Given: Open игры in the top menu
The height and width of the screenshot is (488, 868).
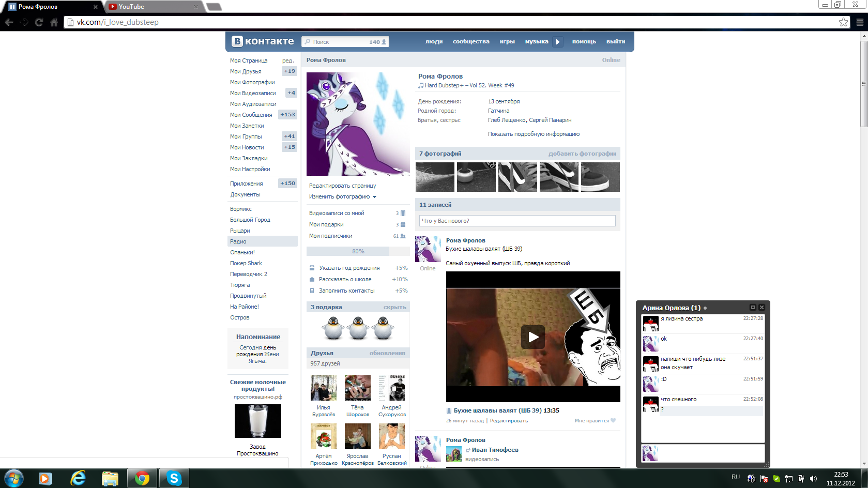Looking at the screenshot, I should point(507,42).
